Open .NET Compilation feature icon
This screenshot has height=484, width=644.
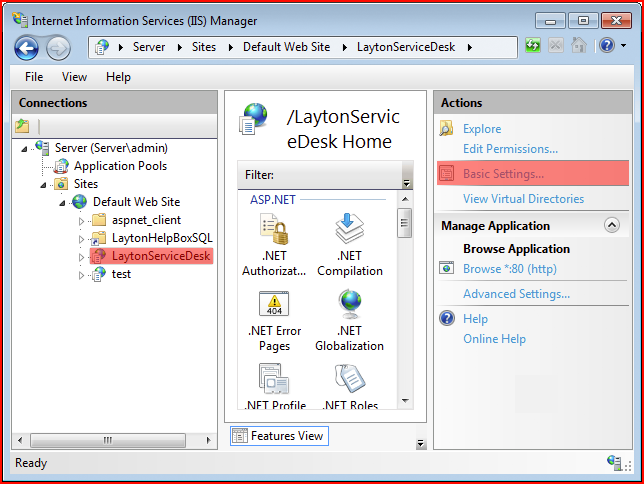pyautogui.click(x=350, y=229)
